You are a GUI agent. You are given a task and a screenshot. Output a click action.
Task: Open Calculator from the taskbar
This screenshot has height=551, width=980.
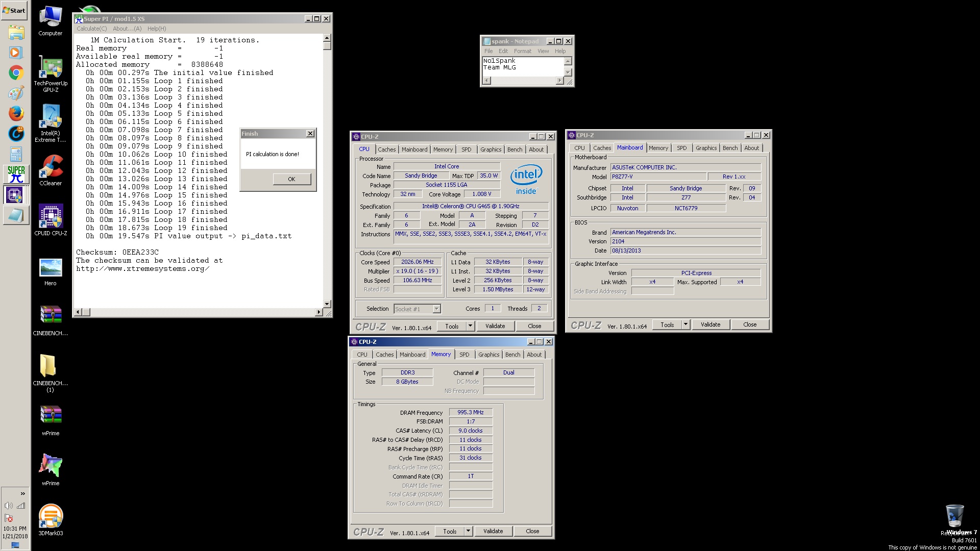[x=16, y=154]
